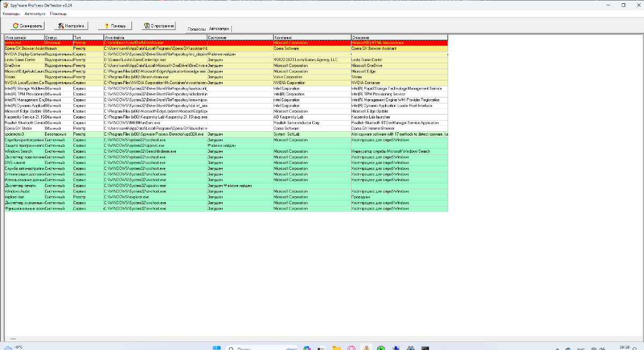Open the gear settings icon in taskbar
644x350 pixels.
(x=409, y=347)
